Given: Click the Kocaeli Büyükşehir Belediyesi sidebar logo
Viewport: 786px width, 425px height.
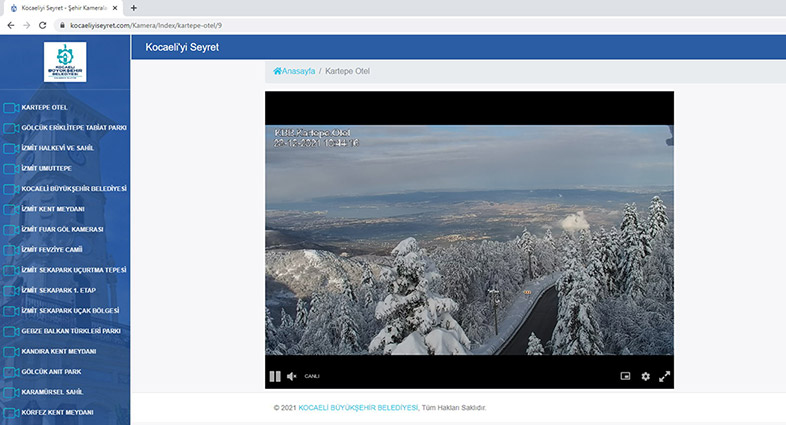Looking at the screenshot, I should 65,62.
